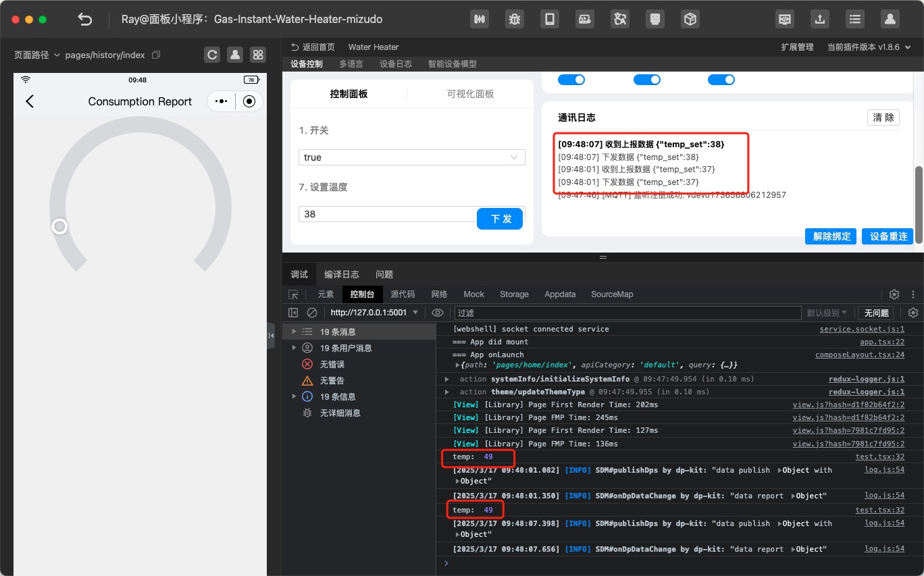The image size is (924, 576).
Task: Open the code editor icon in the titlebar
Action: pos(785,19)
